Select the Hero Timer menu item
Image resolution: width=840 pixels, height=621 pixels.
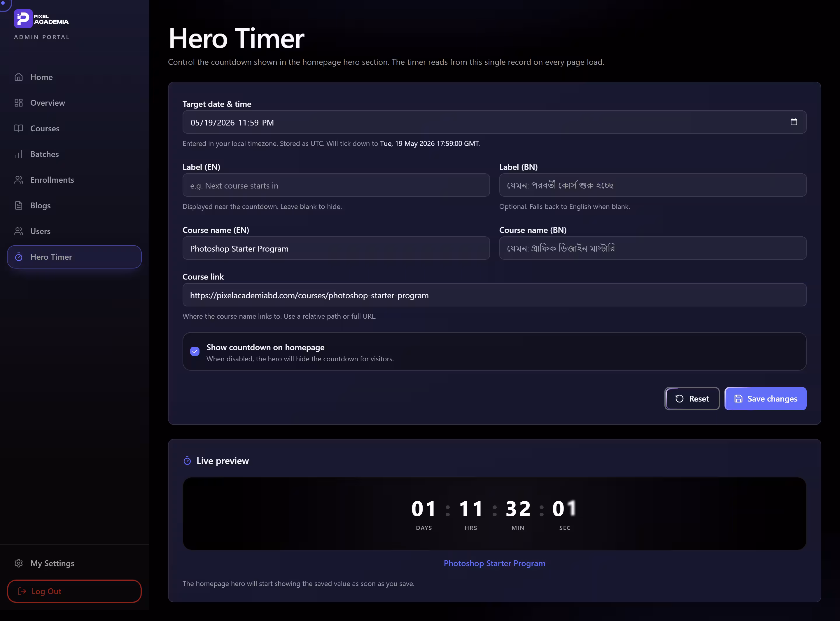click(74, 257)
